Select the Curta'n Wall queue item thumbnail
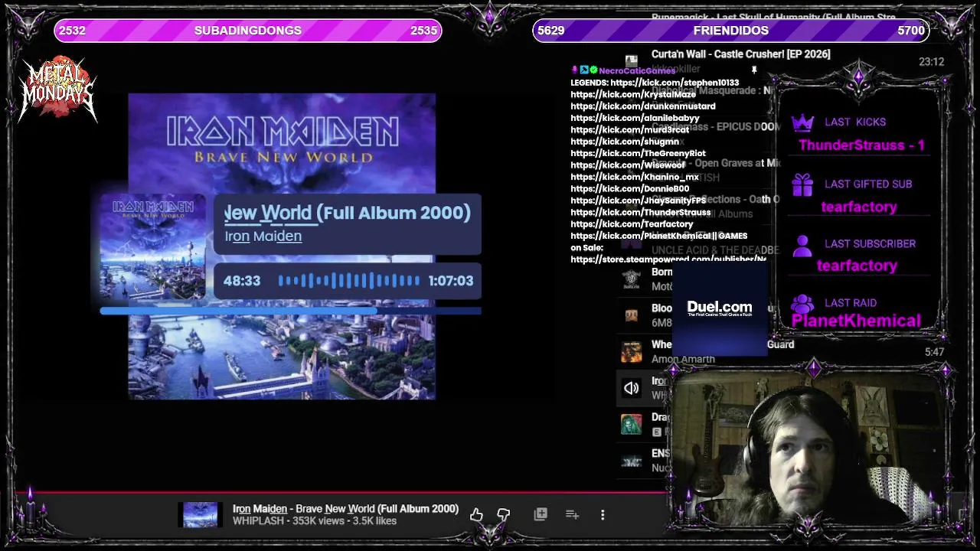Viewport: 980px width, 551px height. point(631,60)
